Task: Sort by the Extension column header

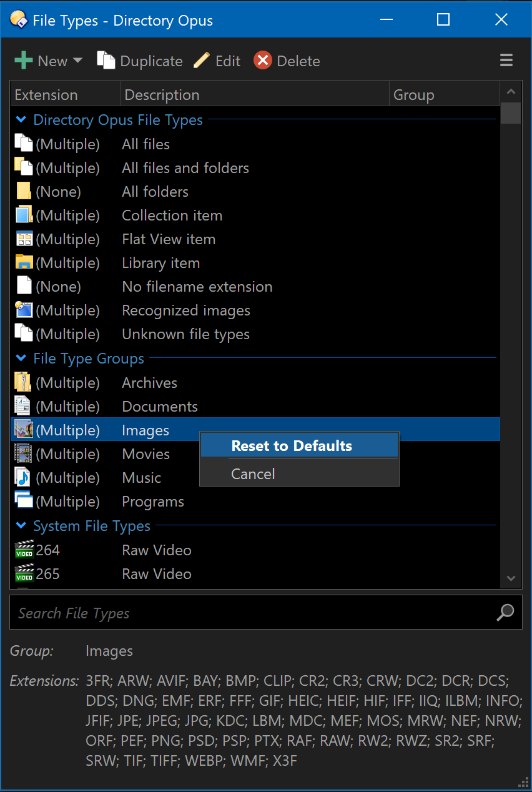Action: pyautogui.click(x=65, y=94)
